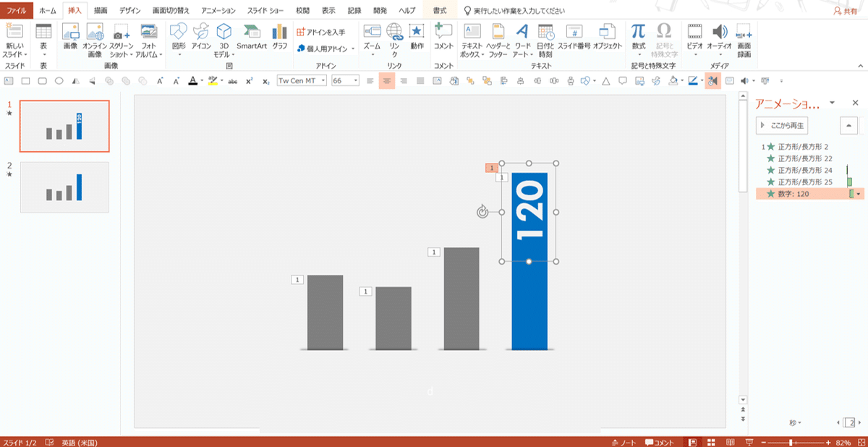The image size is (868, 447).
Task: Expand the 個人用アドイン dropdown
Action: tap(354, 49)
